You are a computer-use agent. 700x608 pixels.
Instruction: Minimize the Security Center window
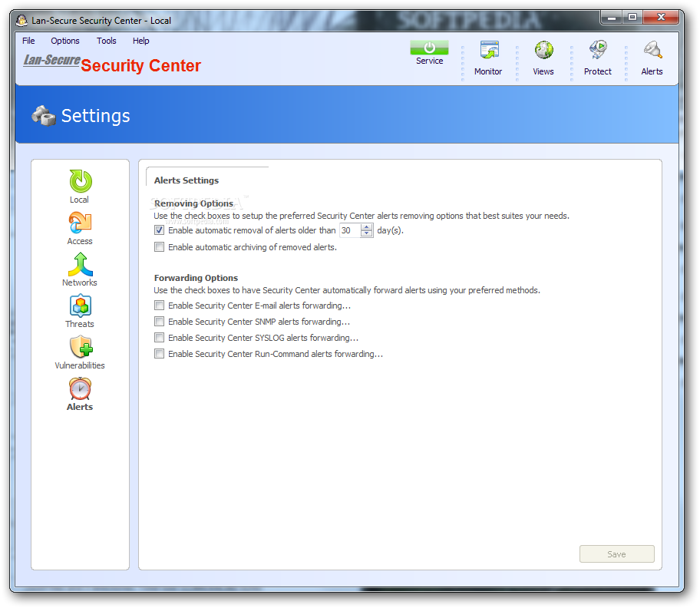coord(612,18)
